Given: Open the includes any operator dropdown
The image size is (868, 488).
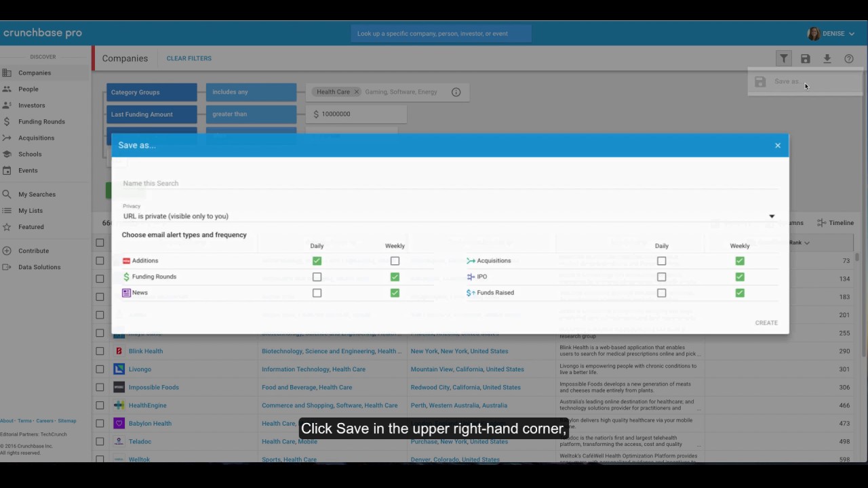Looking at the screenshot, I should (x=251, y=92).
